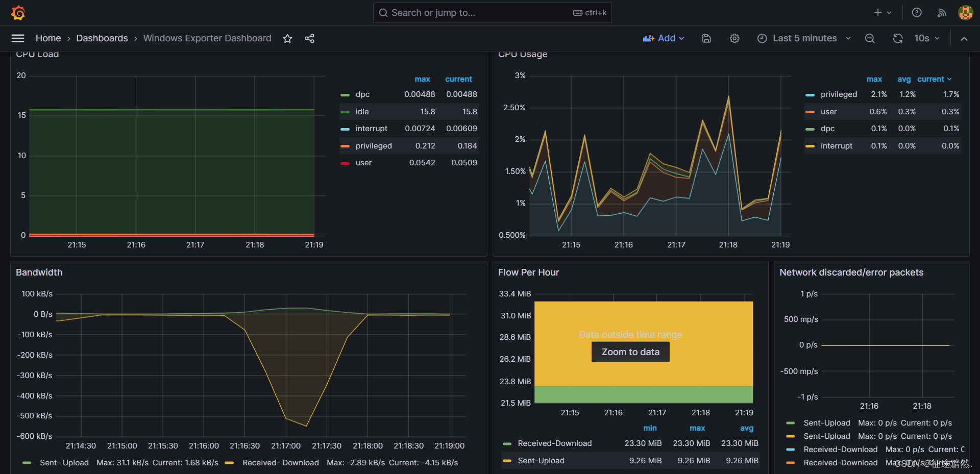Image resolution: width=980 pixels, height=474 pixels.
Task: Open the help question mark icon
Action: (x=917, y=12)
